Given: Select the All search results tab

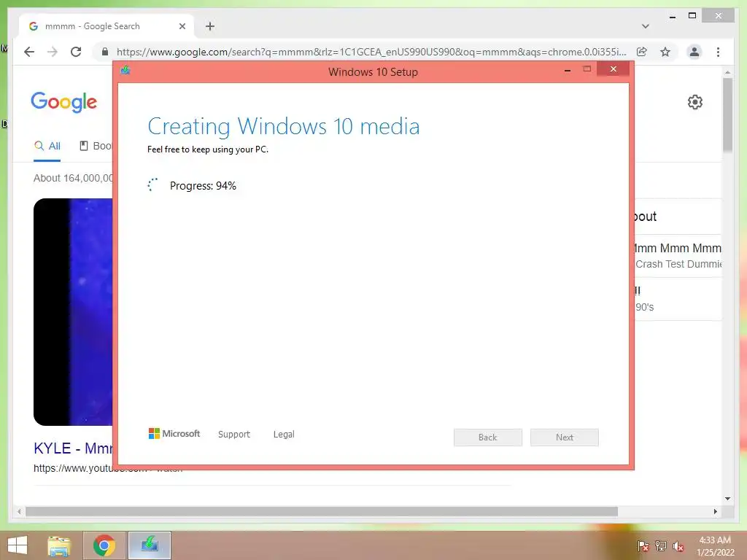Looking at the screenshot, I should click(47, 146).
